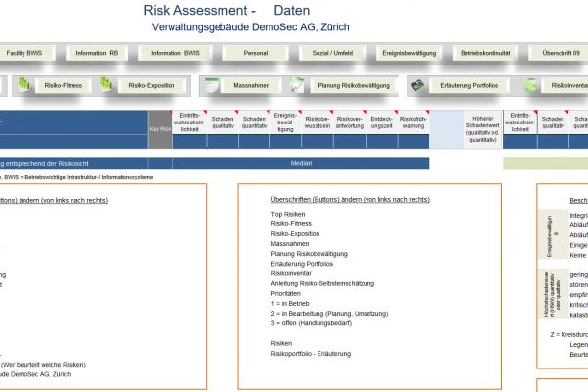This screenshot has width=588, height=392.
Task: Select the Median bar cell
Action: (x=301, y=163)
